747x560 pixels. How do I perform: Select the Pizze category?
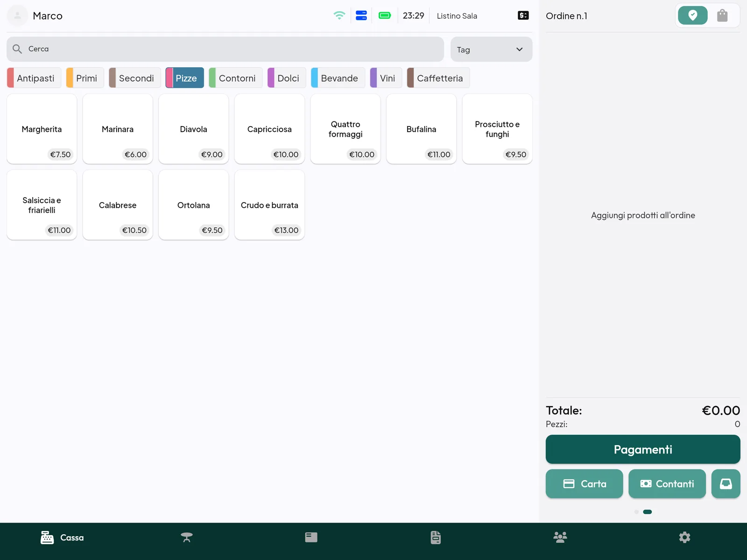click(185, 78)
